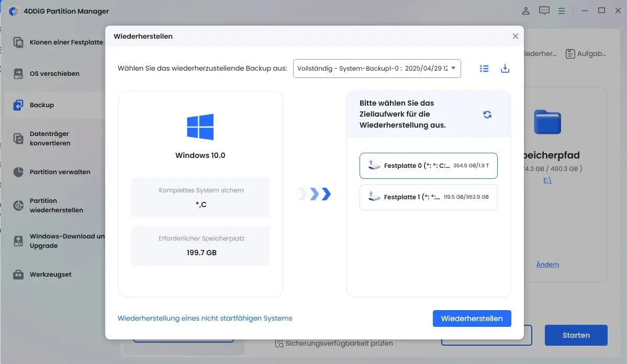The image size is (627, 364).
Task: Open Wiederherstellung eines nicht startfähigen Systems link
Action: [x=205, y=318]
